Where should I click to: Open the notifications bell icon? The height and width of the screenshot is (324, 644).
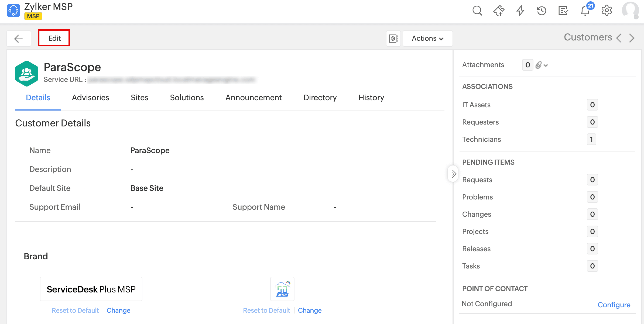(x=585, y=11)
